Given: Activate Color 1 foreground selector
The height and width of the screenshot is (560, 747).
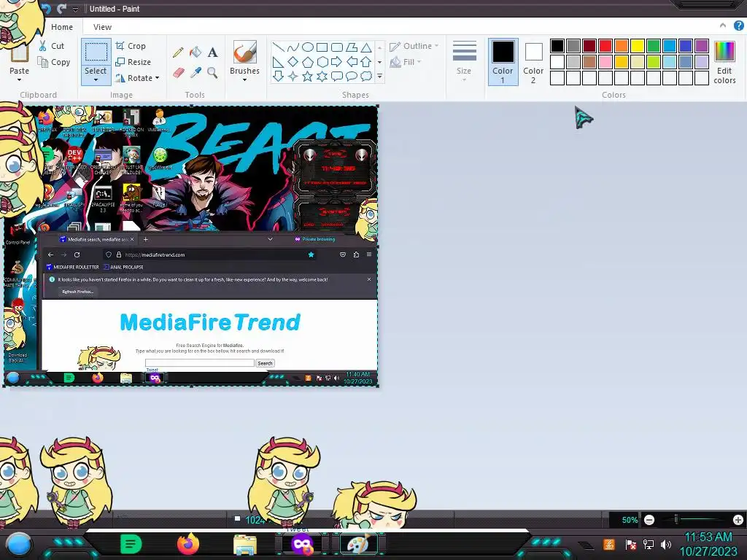Looking at the screenshot, I should point(503,62).
